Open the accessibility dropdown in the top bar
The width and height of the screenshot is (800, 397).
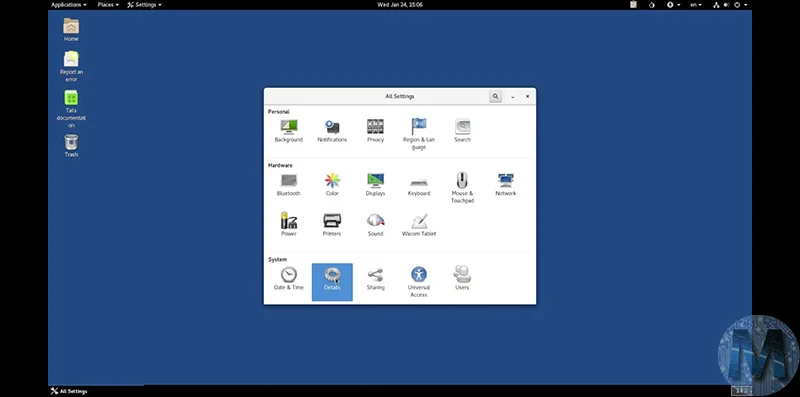[x=673, y=5]
